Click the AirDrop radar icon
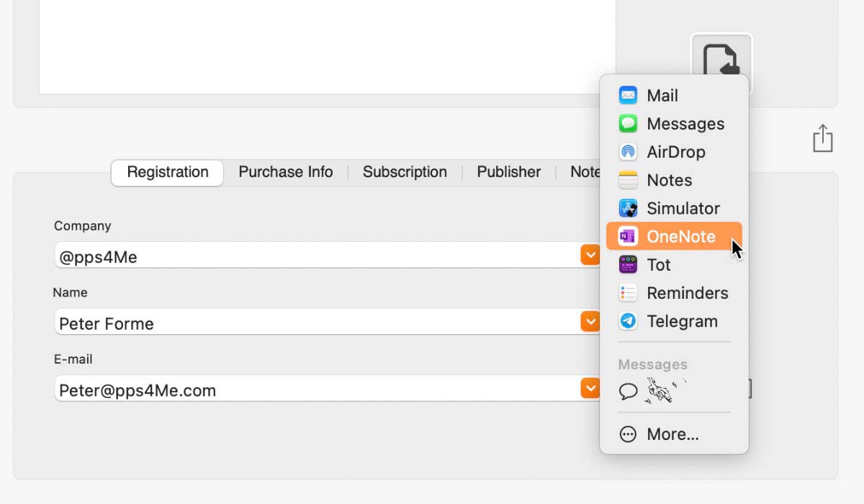The width and height of the screenshot is (864, 504). pyautogui.click(x=628, y=152)
